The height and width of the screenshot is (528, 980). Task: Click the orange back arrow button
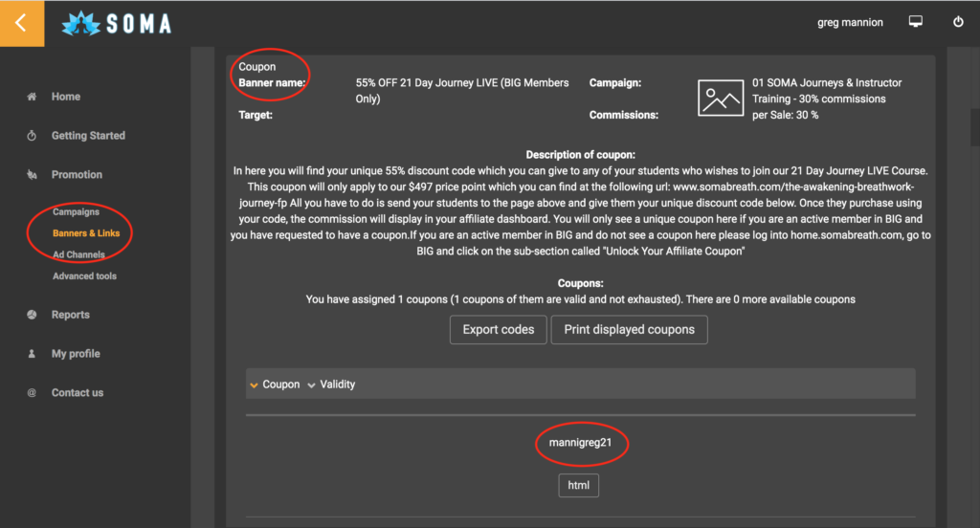pyautogui.click(x=22, y=23)
